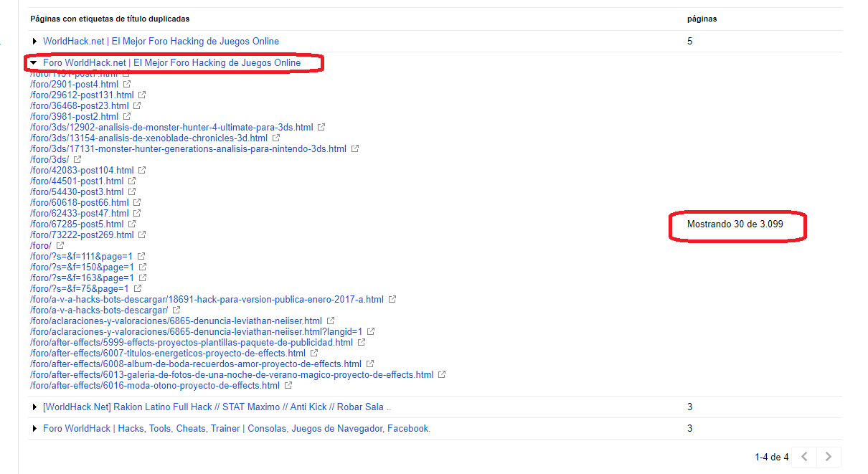Click page count '5' in first row
Screen dimensions: 868x474
[690, 42]
